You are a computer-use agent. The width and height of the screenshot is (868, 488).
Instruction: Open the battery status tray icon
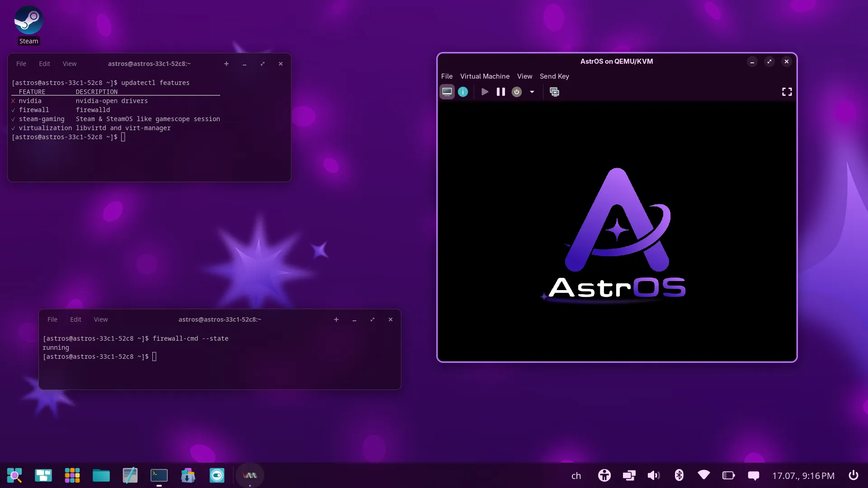point(729,475)
